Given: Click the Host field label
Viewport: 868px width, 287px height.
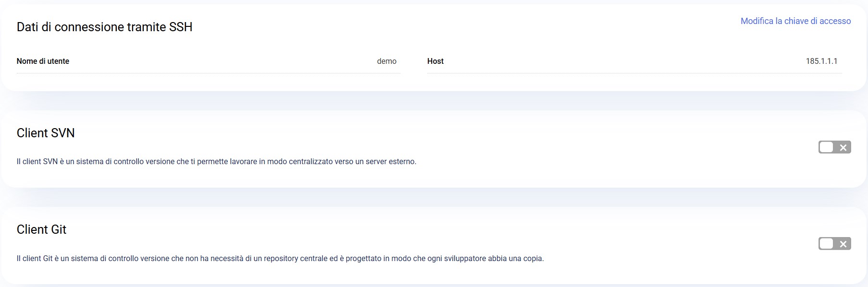Looking at the screenshot, I should click(x=435, y=61).
